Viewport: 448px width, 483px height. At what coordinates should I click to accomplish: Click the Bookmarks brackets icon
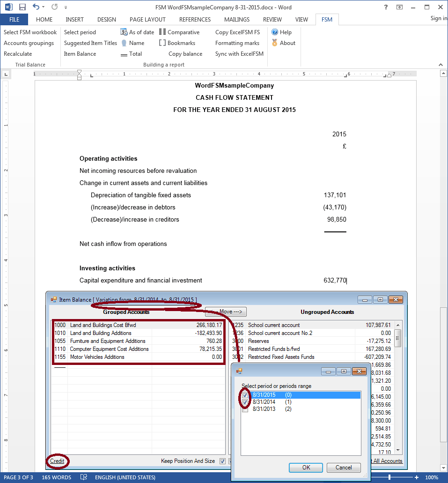(162, 43)
